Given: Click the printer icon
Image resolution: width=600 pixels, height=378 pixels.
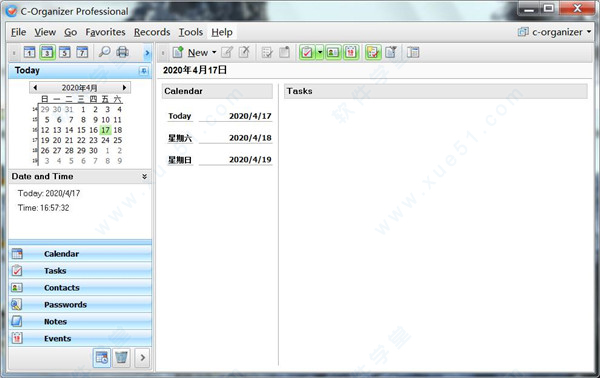Looking at the screenshot, I should pos(122,52).
